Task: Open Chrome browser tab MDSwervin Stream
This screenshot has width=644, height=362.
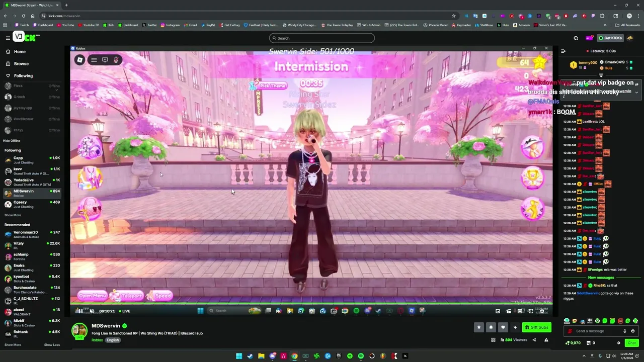Action: [x=31, y=5]
